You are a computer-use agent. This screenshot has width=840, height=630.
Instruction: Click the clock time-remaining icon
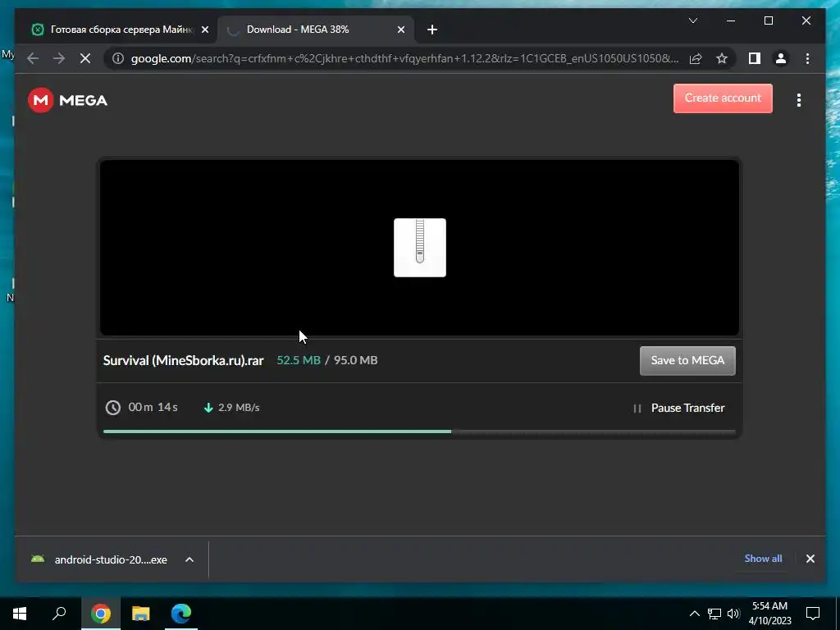coord(113,408)
